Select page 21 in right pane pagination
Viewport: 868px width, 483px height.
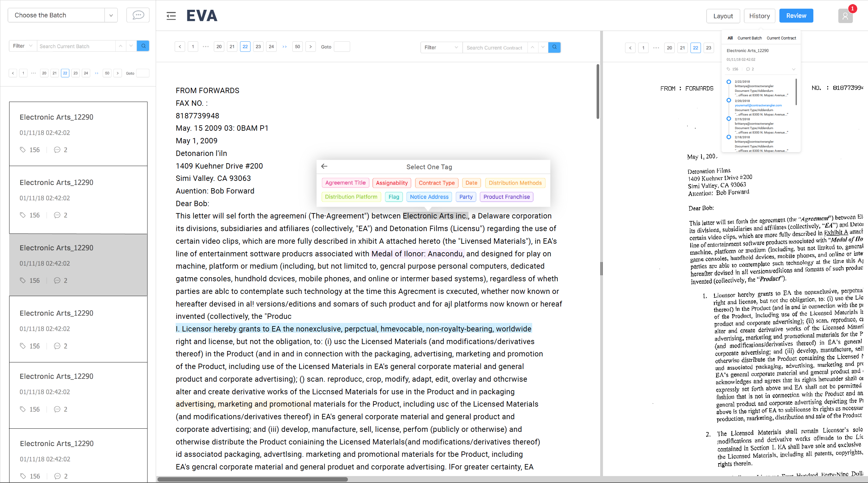tap(682, 48)
